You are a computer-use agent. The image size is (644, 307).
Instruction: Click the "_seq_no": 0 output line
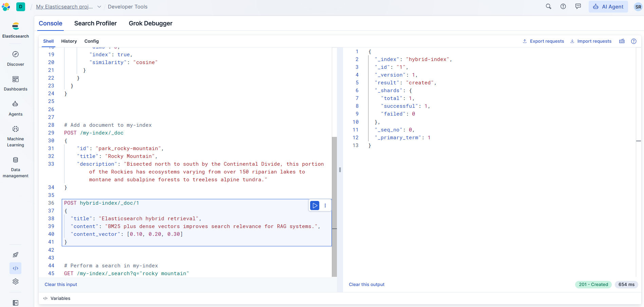(395, 130)
